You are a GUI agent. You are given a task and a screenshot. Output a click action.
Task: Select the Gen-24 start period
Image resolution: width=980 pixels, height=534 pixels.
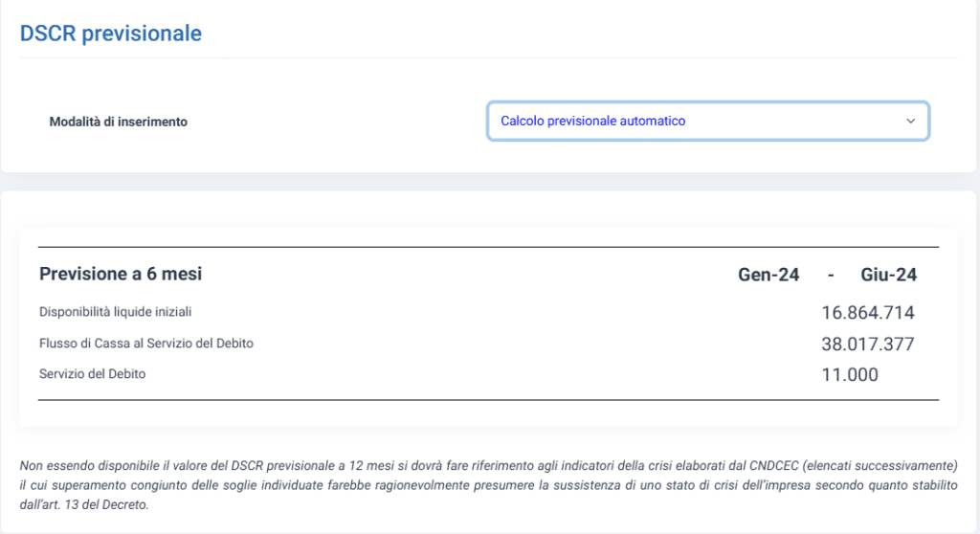(x=768, y=275)
